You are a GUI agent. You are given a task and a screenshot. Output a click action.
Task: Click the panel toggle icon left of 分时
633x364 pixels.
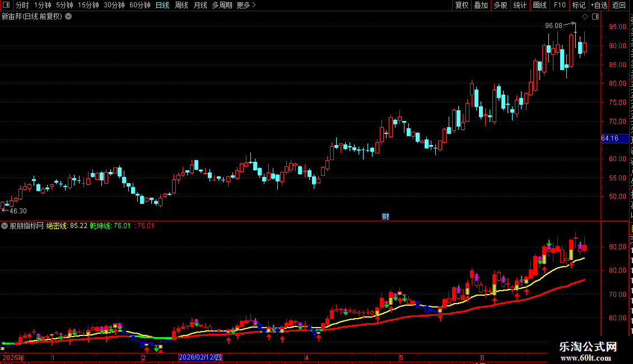[6, 5]
